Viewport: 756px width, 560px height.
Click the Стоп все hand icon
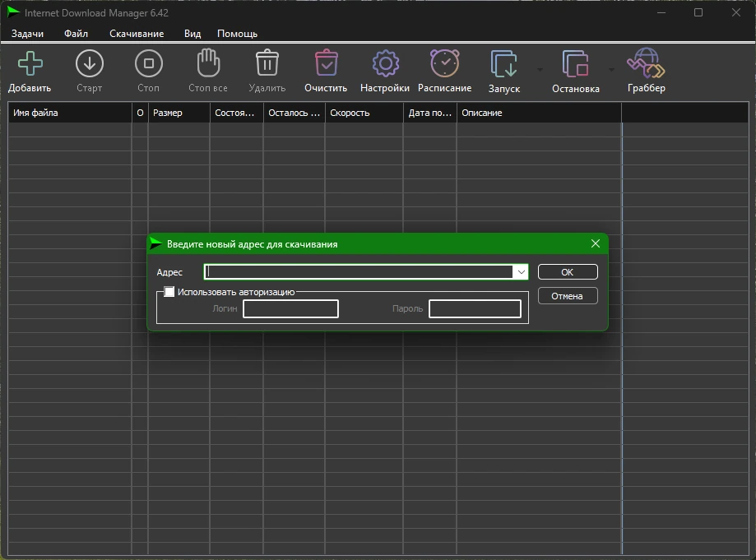click(x=208, y=62)
